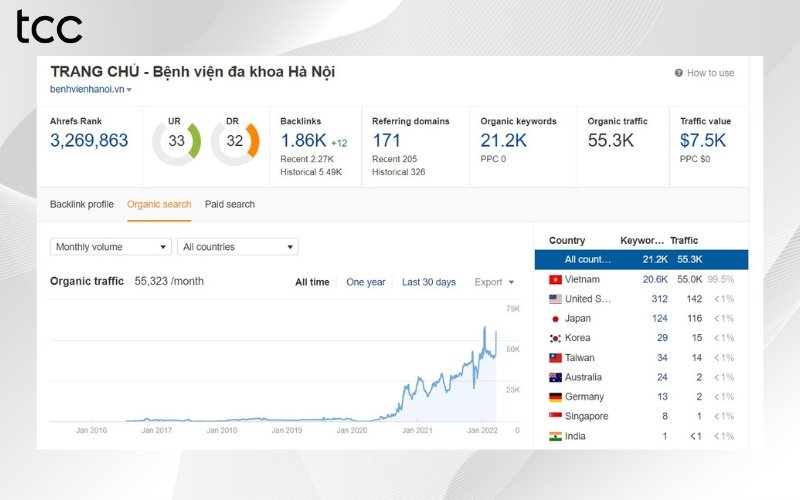Click the Vietnam traffic 55.0K cell
The image size is (800, 500).
point(690,280)
